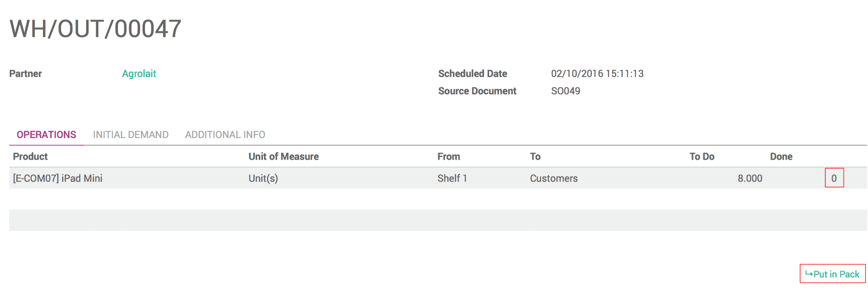Edit the To Do value 8.000

pos(749,178)
